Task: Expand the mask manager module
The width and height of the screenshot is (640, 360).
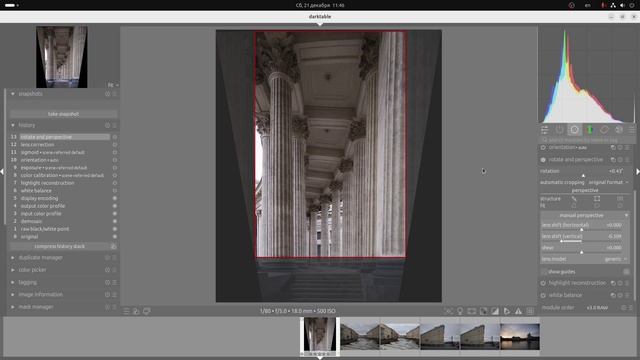Action: pos(13,307)
